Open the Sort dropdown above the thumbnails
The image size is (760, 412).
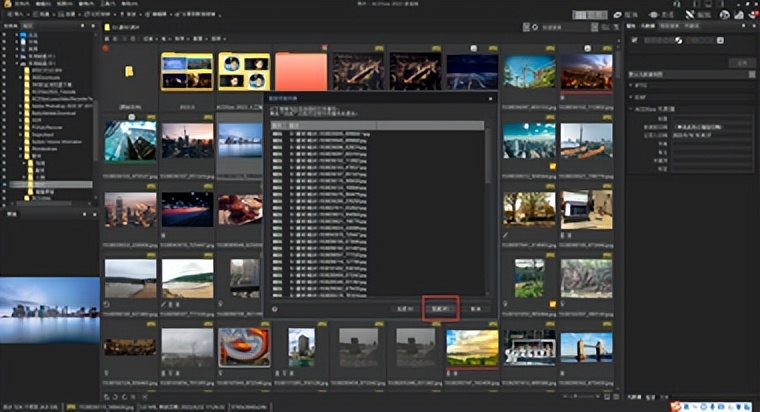(181, 38)
